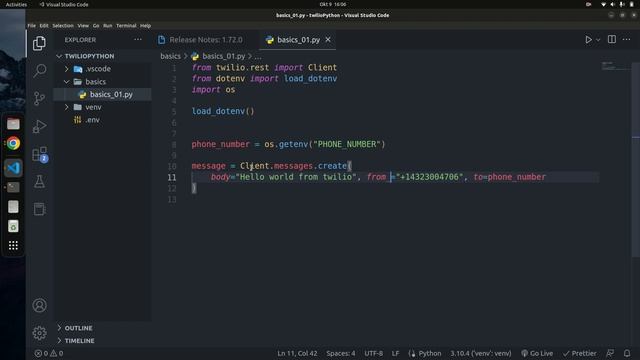
Task: Click the Prettier status item
Action: [x=580, y=353]
